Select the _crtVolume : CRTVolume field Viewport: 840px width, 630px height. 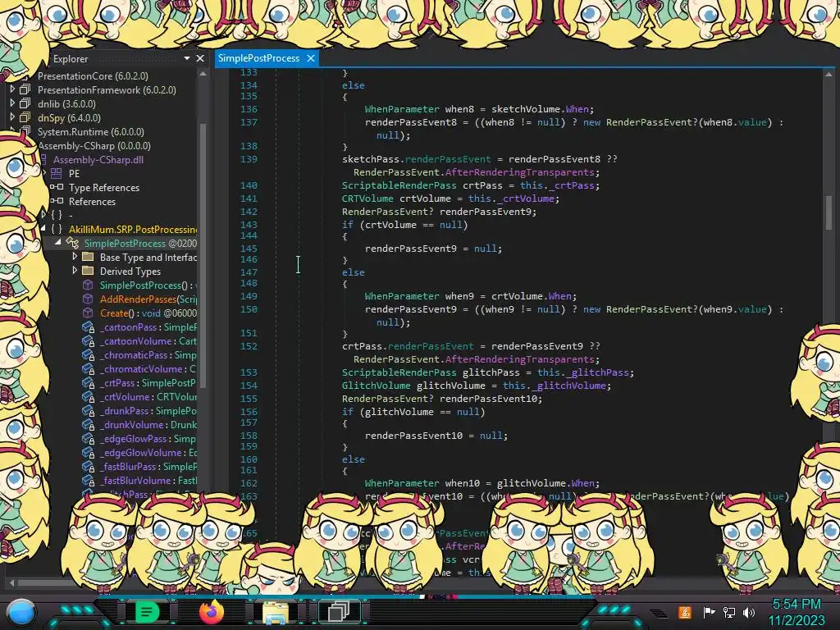pyautogui.click(x=148, y=396)
